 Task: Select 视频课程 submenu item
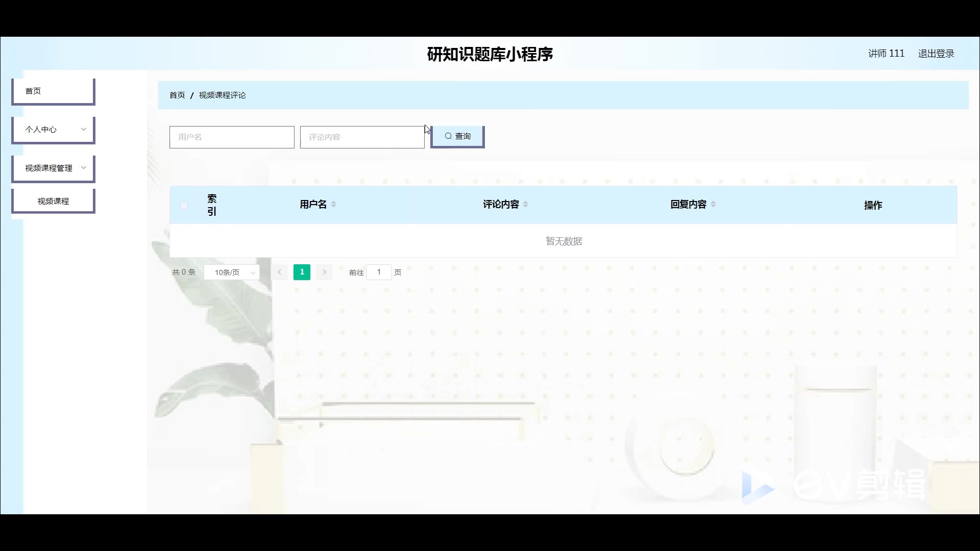[53, 201]
